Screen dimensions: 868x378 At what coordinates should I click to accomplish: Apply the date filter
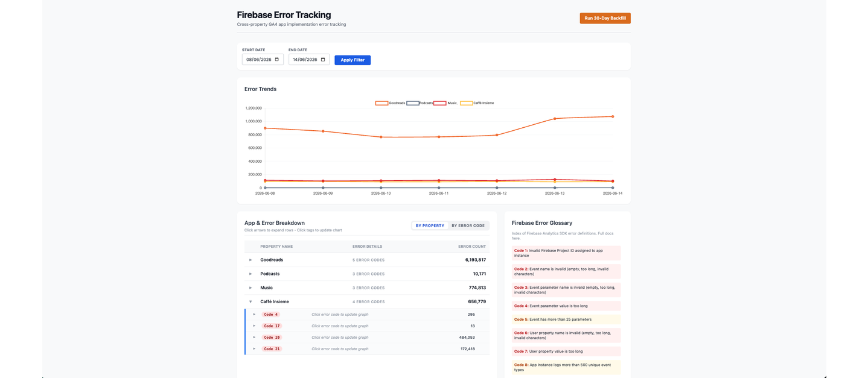[x=353, y=60]
